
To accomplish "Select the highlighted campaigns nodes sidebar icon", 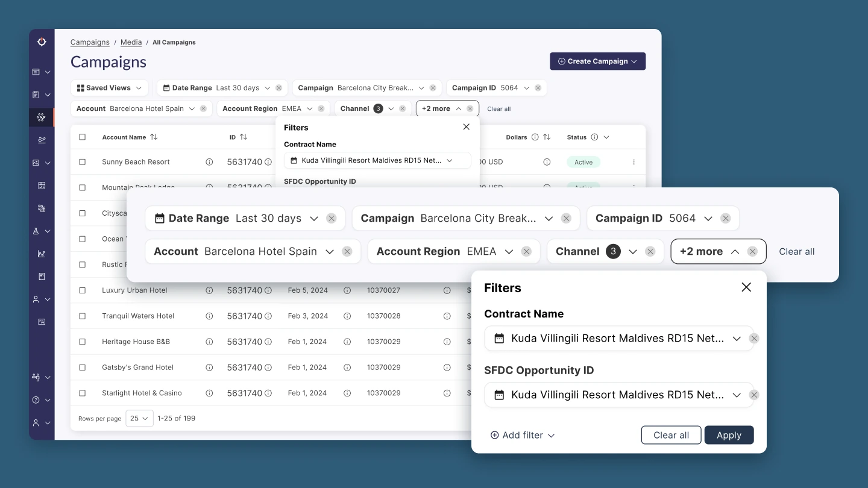I will (x=41, y=117).
